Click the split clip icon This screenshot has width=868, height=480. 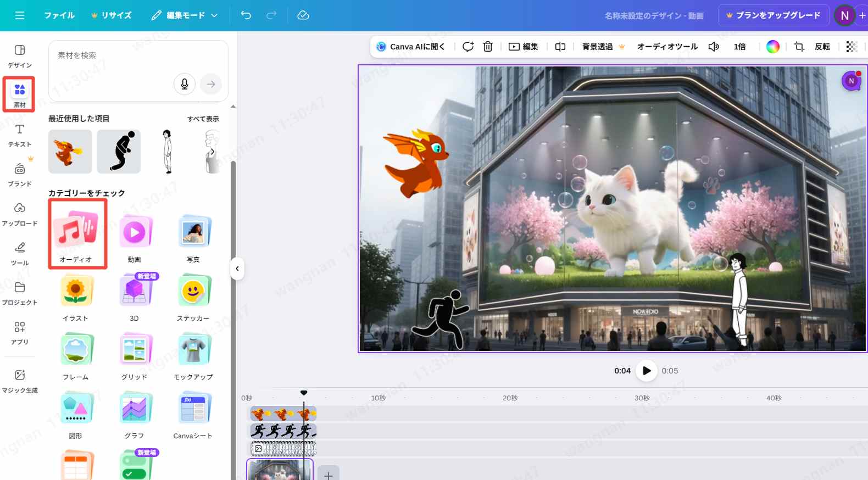click(x=560, y=47)
